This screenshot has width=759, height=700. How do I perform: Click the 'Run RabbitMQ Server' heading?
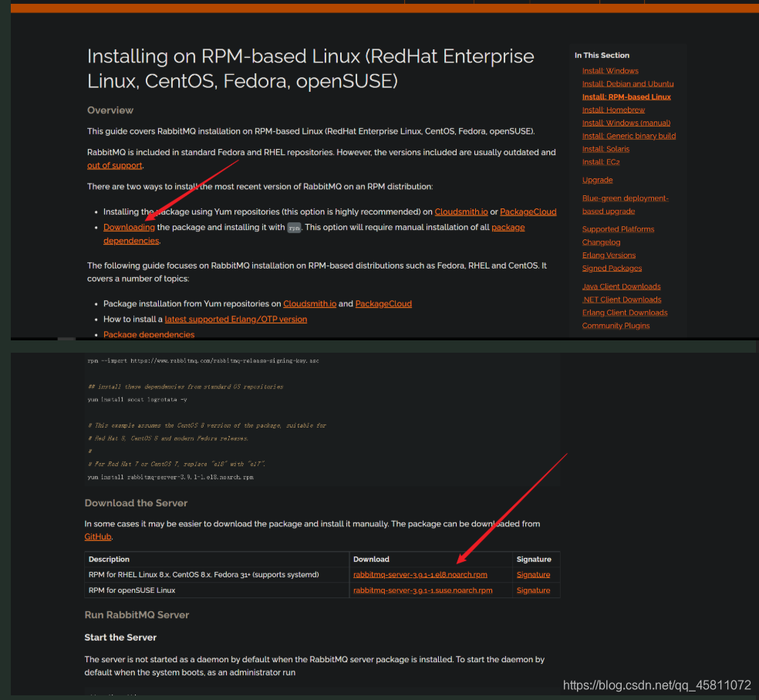click(137, 615)
